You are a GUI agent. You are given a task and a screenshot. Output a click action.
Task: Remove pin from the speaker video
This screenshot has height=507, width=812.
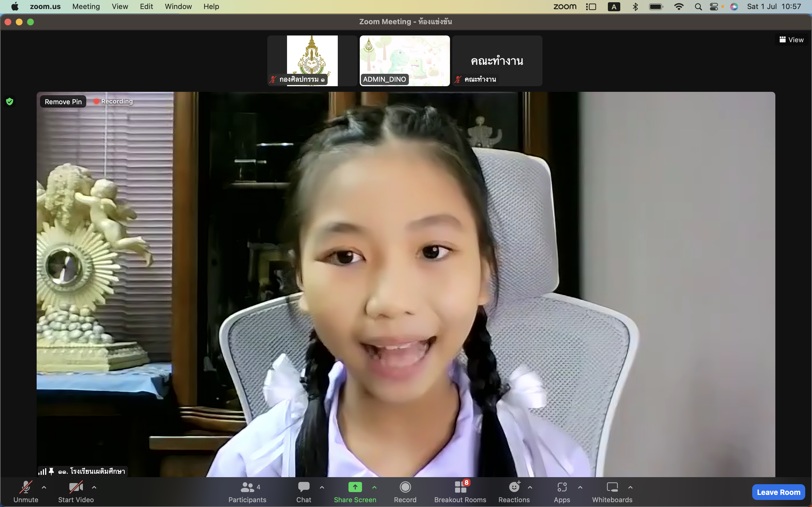click(63, 101)
